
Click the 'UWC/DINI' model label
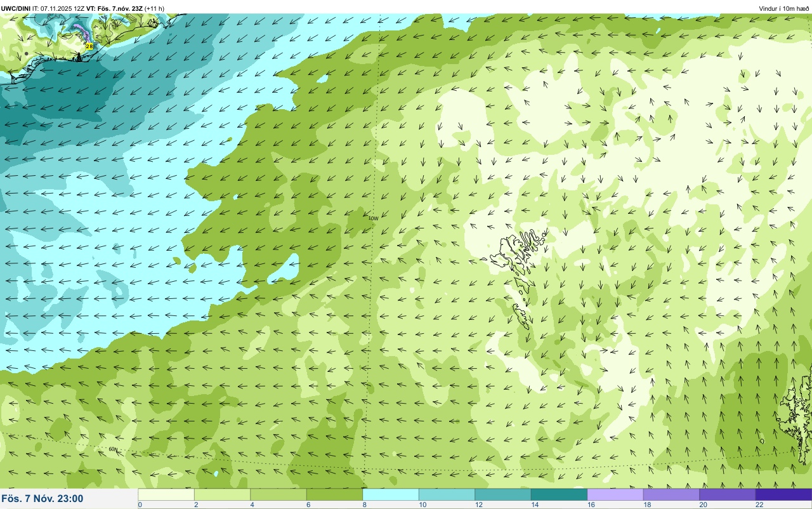point(16,8)
